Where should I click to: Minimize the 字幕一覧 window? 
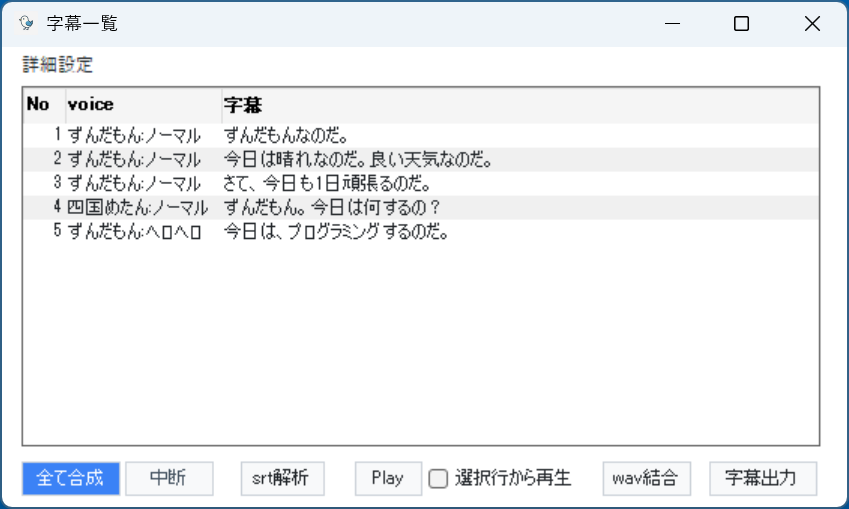(672, 24)
